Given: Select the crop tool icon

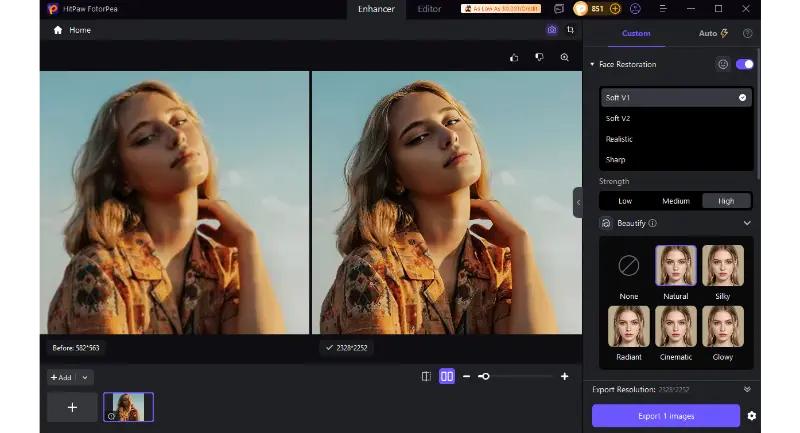Looking at the screenshot, I should 570,30.
